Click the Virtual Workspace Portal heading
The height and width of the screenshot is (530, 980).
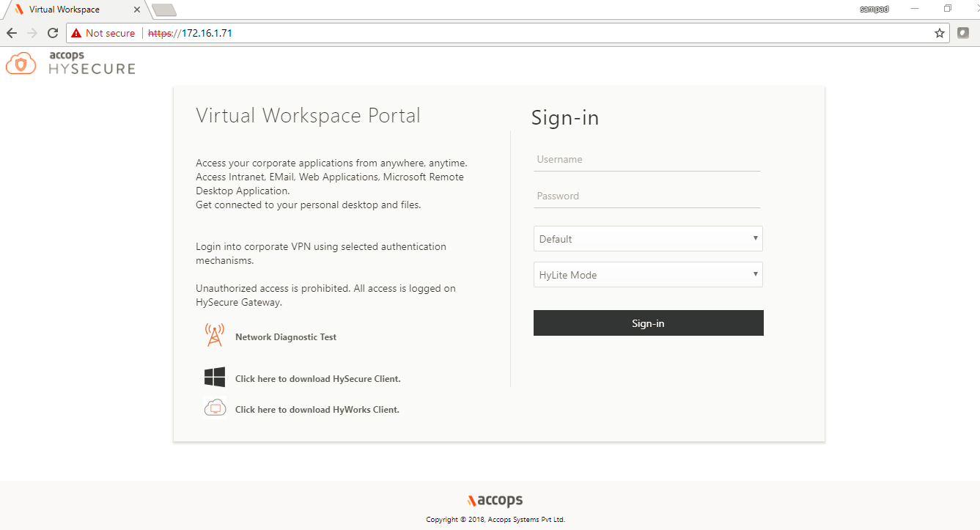pos(309,116)
